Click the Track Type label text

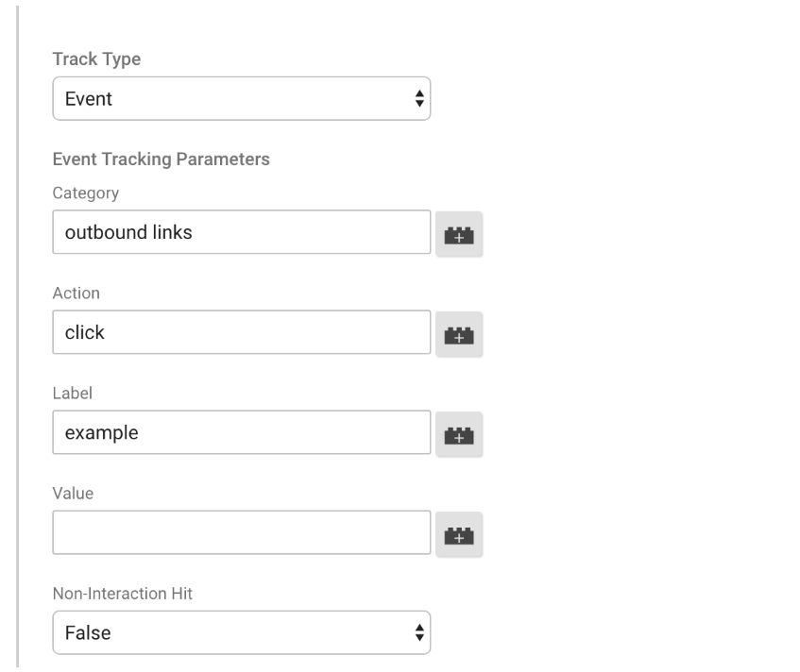tap(96, 59)
